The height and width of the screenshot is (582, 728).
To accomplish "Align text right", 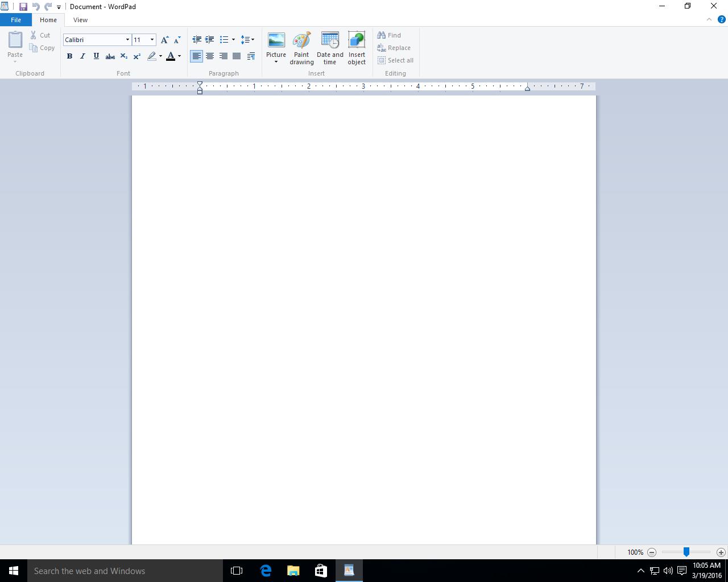I will (224, 56).
